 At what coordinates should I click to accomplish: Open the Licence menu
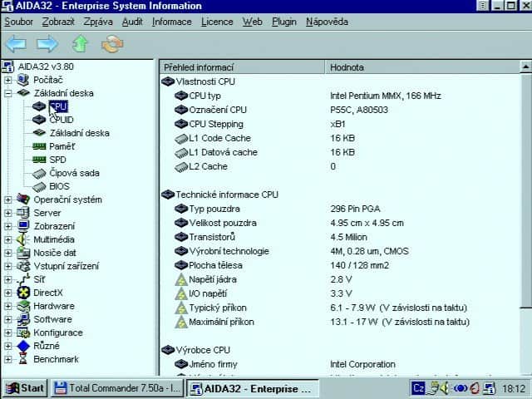tap(217, 22)
